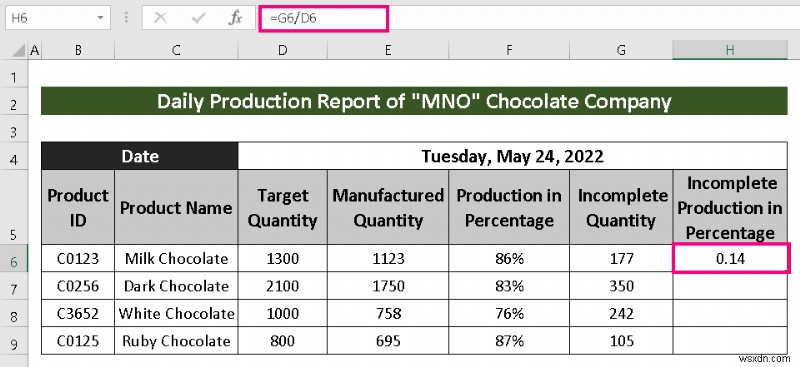Click cell with incomplete quantity 242
Screen dimensions: 800x367
click(x=621, y=313)
